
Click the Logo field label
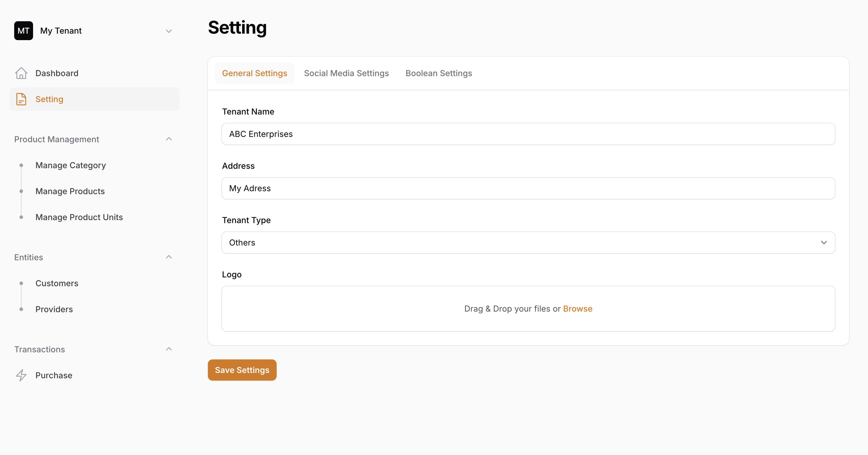232,274
